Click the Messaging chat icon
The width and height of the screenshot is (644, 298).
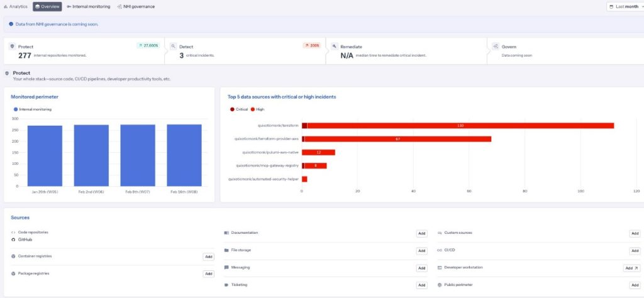pos(226,267)
